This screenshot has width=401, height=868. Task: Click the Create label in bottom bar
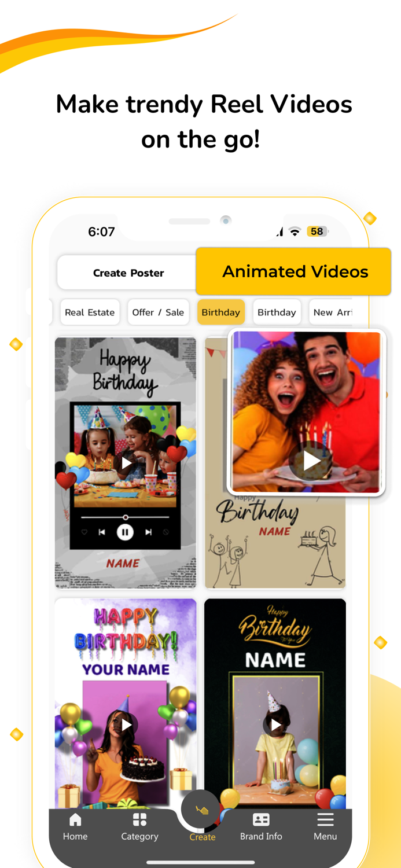(x=203, y=837)
